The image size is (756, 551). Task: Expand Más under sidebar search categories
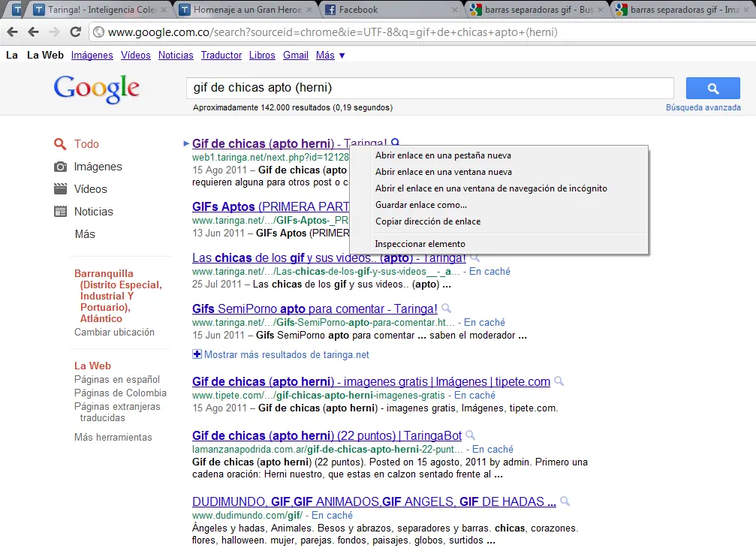click(85, 234)
